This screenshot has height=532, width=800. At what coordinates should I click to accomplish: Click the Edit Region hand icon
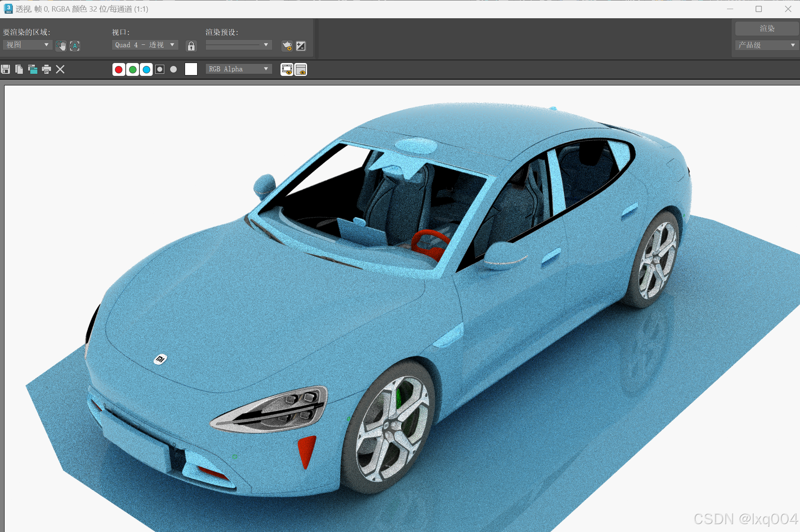[61, 46]
